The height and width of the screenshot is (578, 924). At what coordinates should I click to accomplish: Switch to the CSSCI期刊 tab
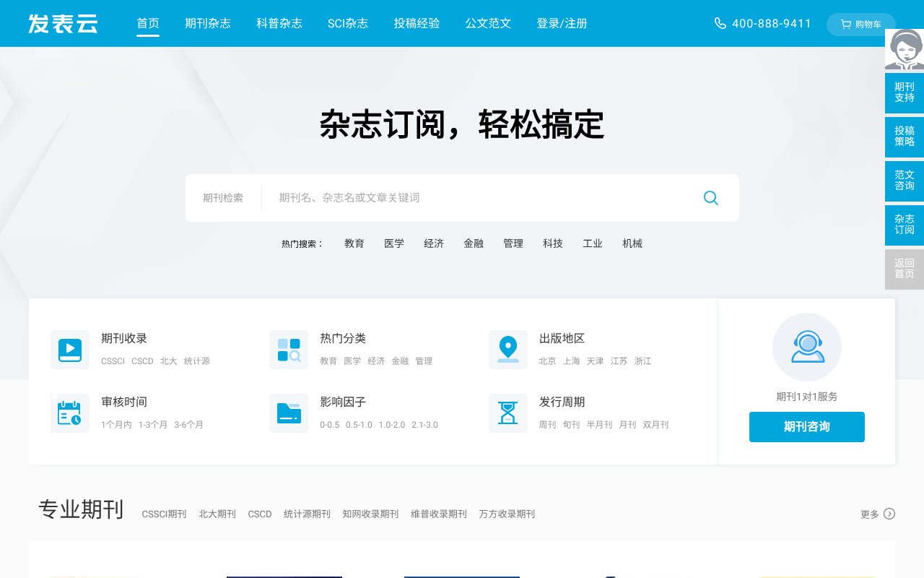(x=164, y=514)
